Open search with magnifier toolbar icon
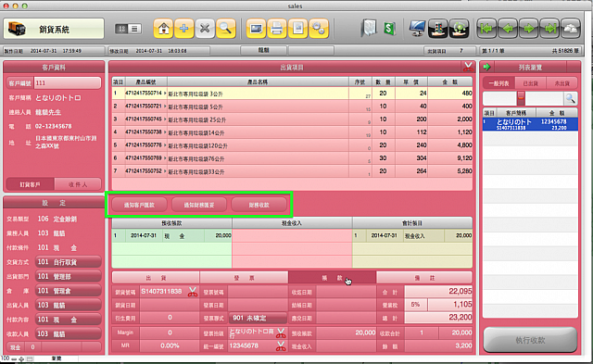The height and width of the screenshot is (364, 593). (x=226, y=29)
